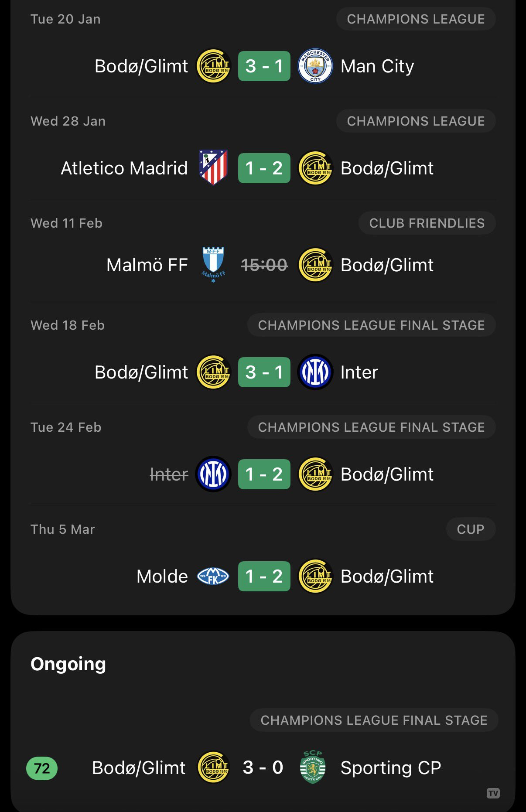
Task: Tap the Man City team name
Action: point(377,66)
